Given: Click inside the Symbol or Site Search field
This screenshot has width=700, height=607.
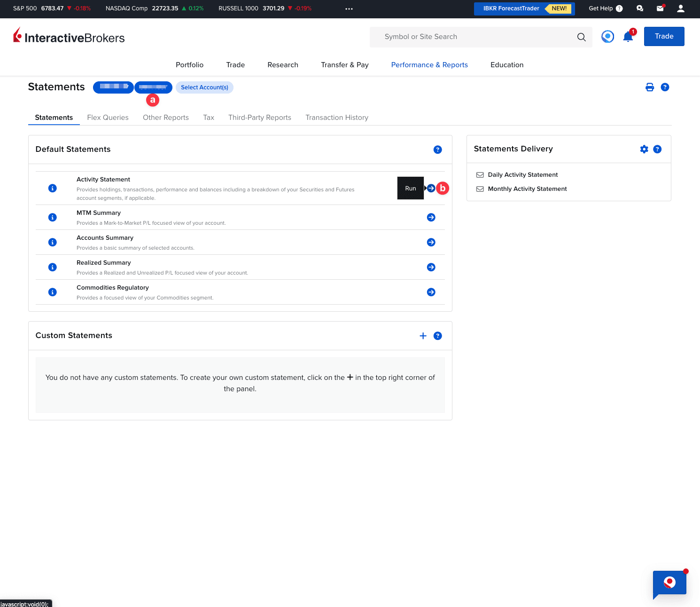Looking at the screenshot, I should coord(470,37).
